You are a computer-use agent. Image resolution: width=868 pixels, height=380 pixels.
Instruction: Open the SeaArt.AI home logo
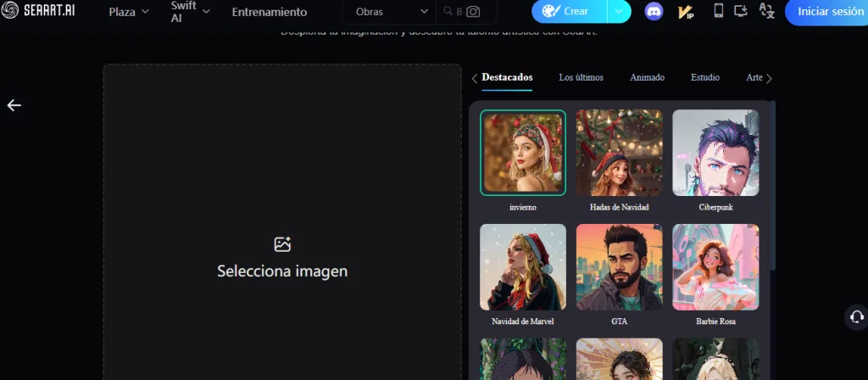[37, 10]
